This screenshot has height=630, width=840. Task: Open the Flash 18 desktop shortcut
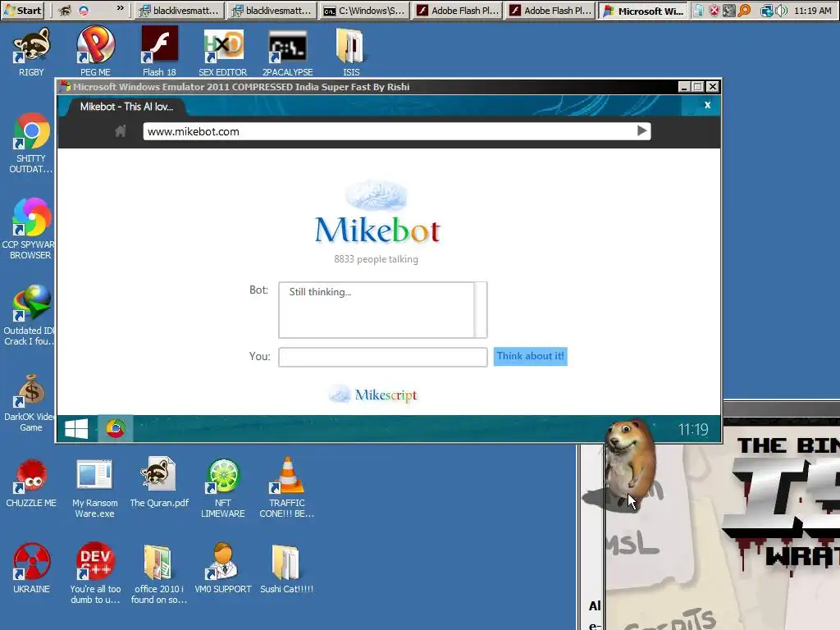click(x=159, y=51)
